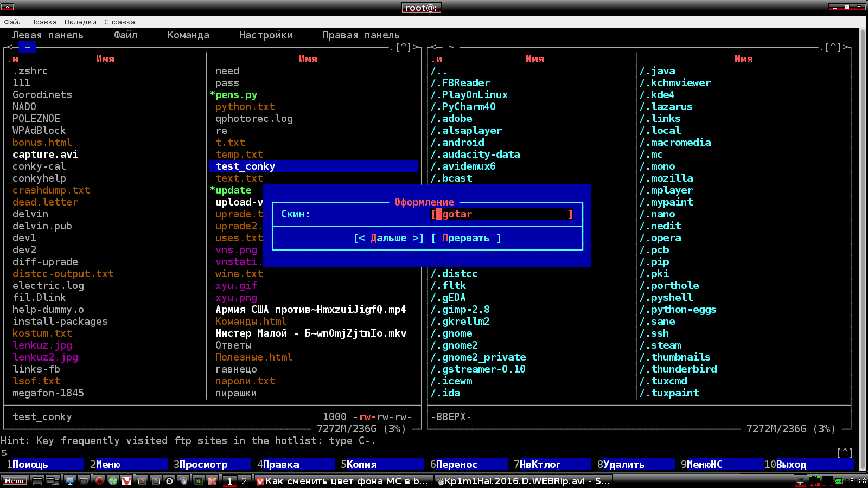
Task: Click left panel history list '[^]' control
Action: pyautogui.click(x=404, y=47)
